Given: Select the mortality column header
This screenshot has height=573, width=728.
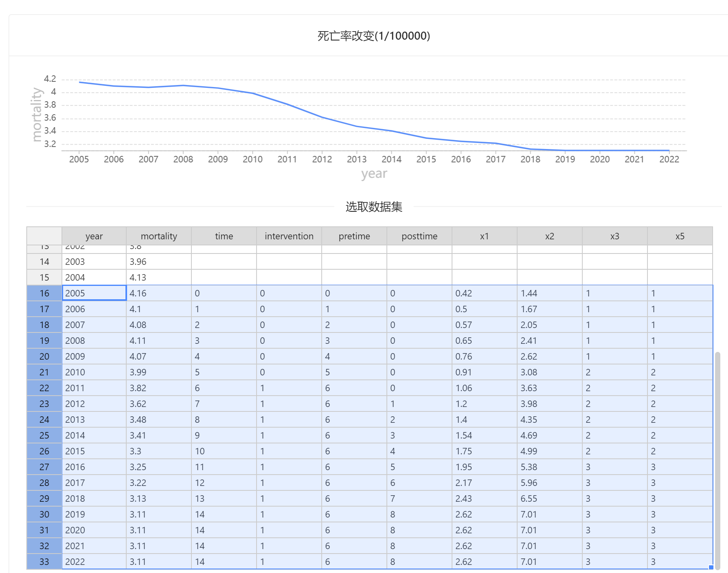Looking at the screenshot, I should coord(159,236).
